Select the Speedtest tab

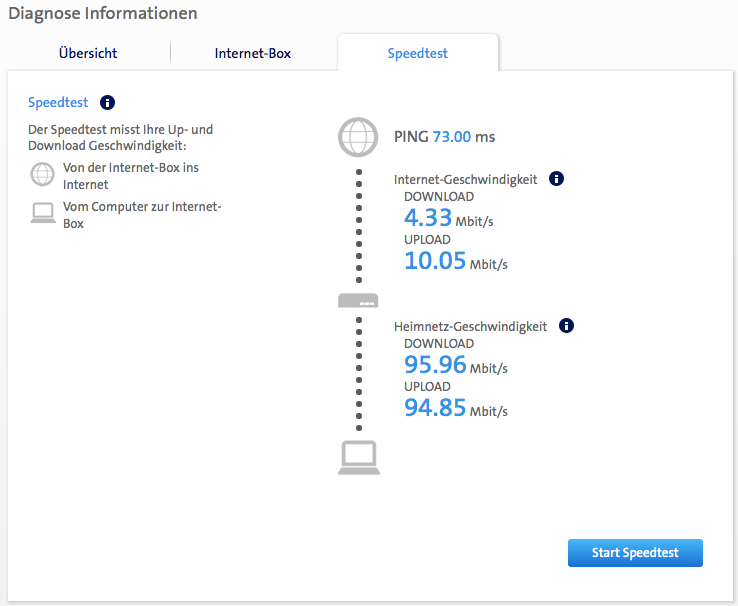(x=418, y=54)
